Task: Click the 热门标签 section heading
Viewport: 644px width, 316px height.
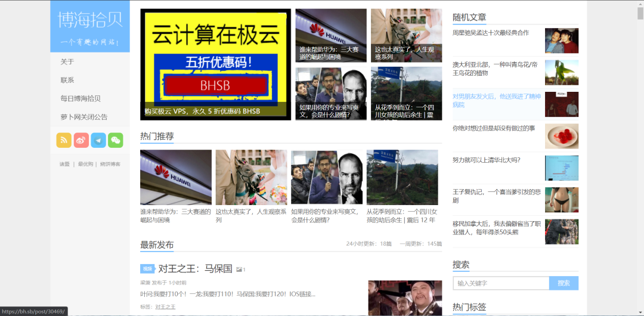Action: 469,307
